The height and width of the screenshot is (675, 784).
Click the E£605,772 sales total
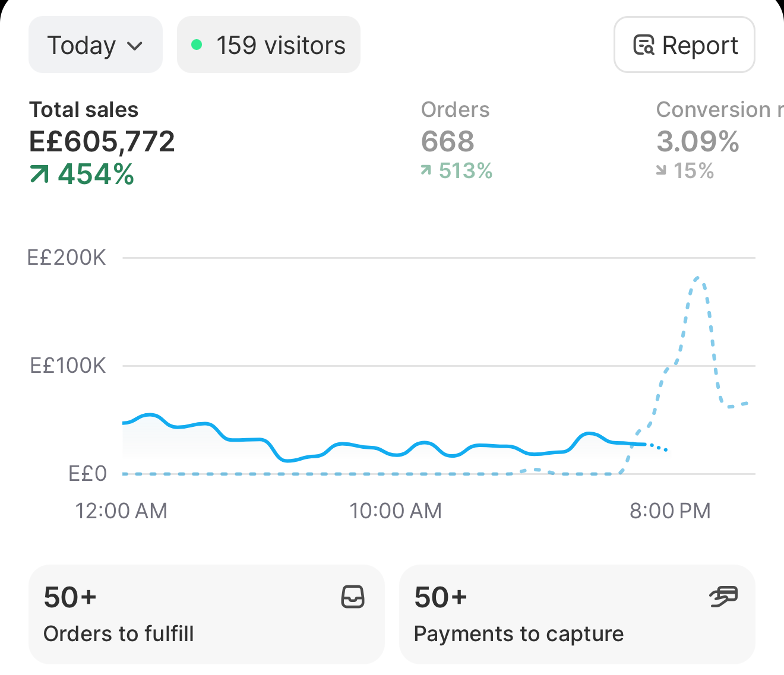click(102, 141)
